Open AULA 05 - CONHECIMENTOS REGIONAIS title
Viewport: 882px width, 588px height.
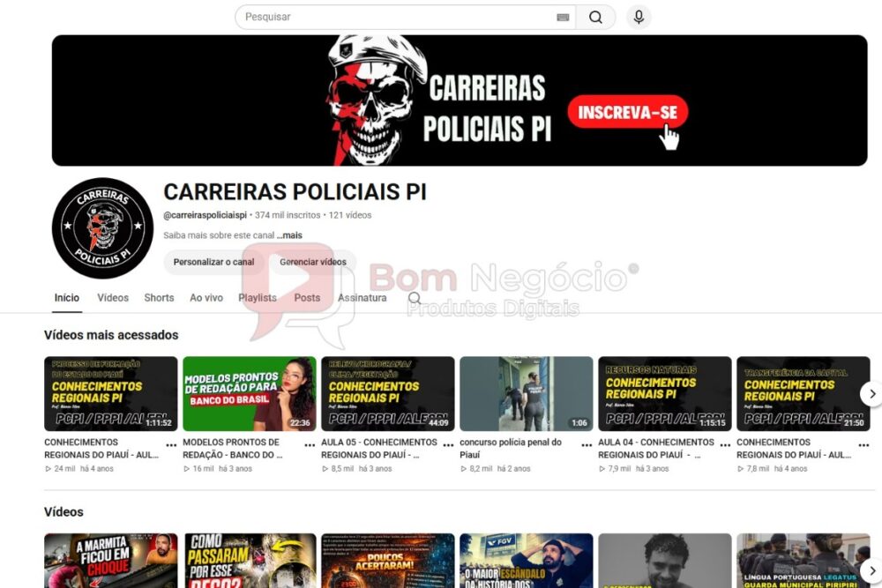point(379,449)
